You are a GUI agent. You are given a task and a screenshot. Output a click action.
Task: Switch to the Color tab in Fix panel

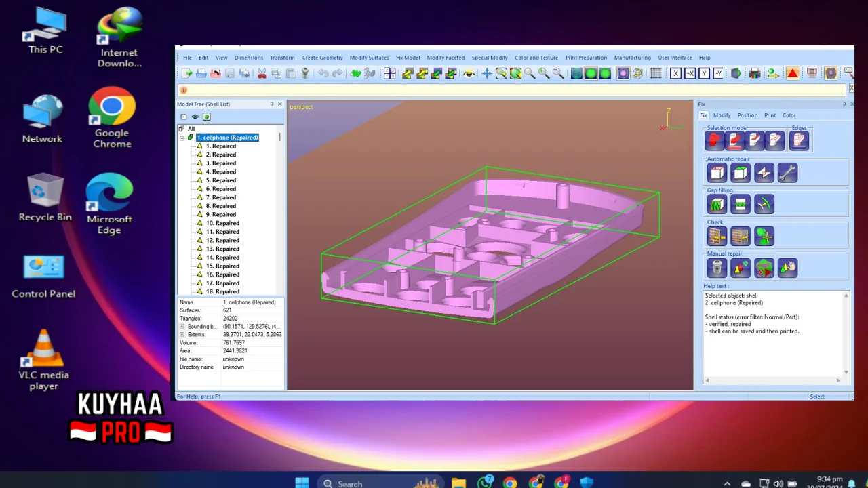click(789, 115)
